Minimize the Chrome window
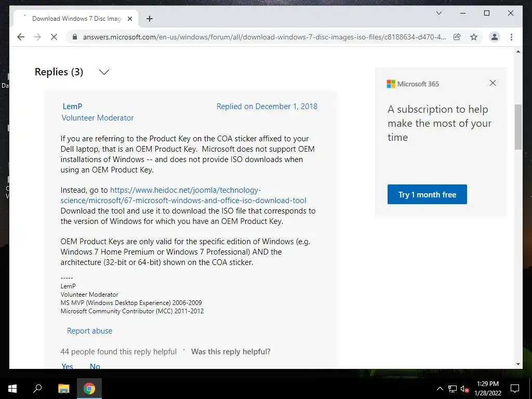The image size is (532, 399). point(463,13)
